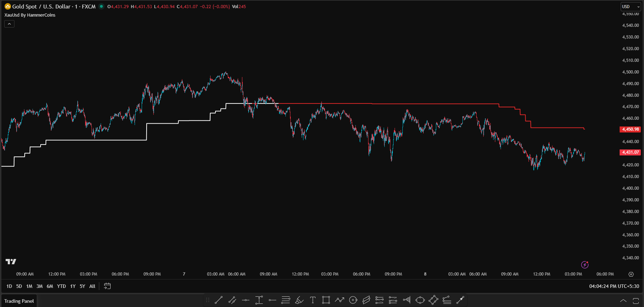Select the Short Position tool
Viewport: 644px width, 307px height.
(x=393, y=300)
